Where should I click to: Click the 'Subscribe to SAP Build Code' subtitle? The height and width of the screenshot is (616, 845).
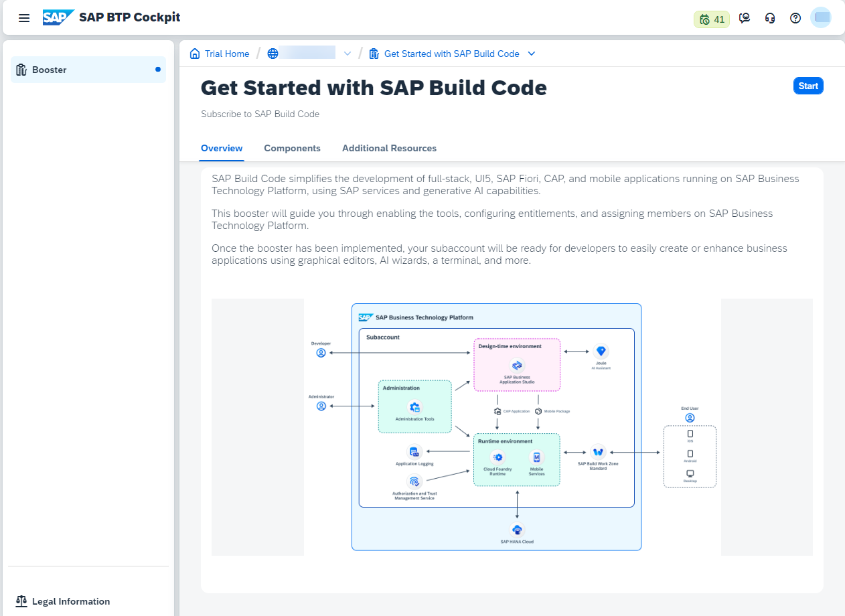pos(260,114)
